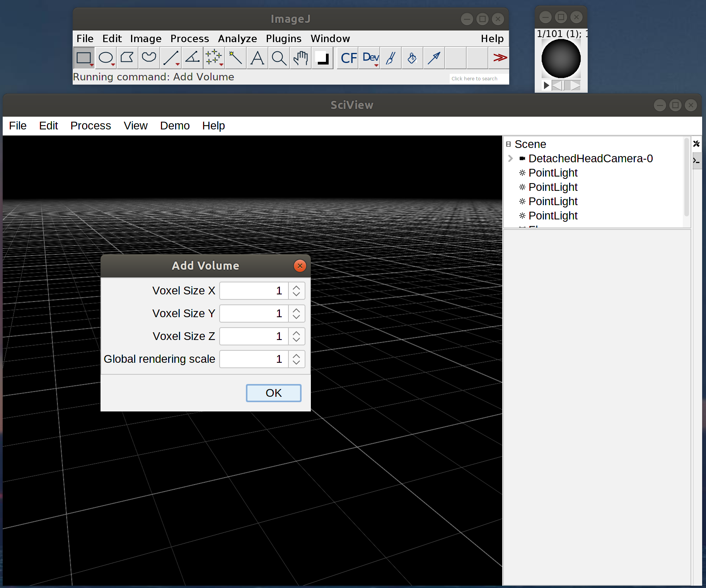Select DetachedHeadCamera-0 in scene tree
The image size is (706, 588).
590,158
